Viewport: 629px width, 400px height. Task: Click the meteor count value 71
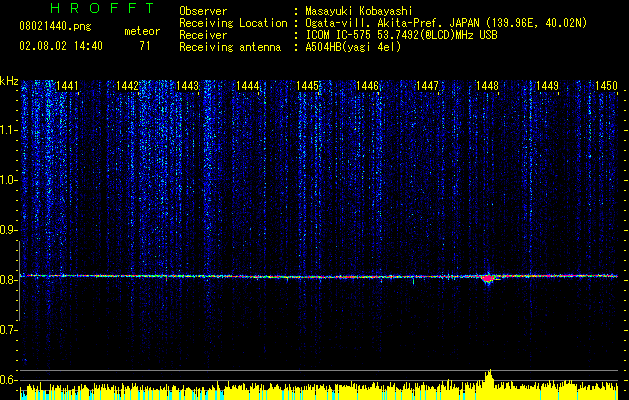click(x=144, y=46)
